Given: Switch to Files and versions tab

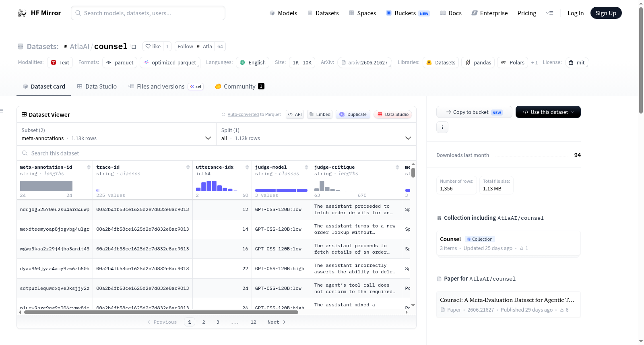Looking at the screenshot, I should pyautogui.click(x=166, y=87).
